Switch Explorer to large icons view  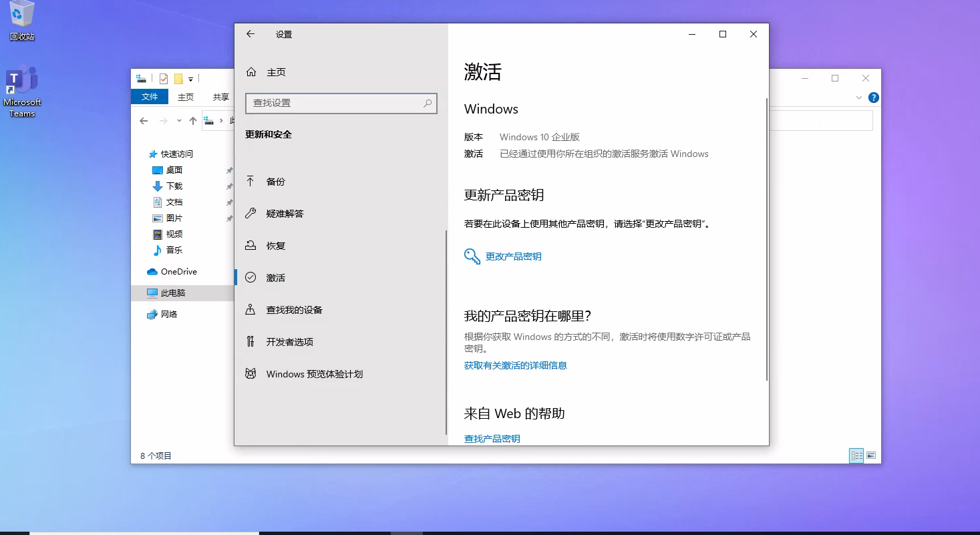point(871,456)
